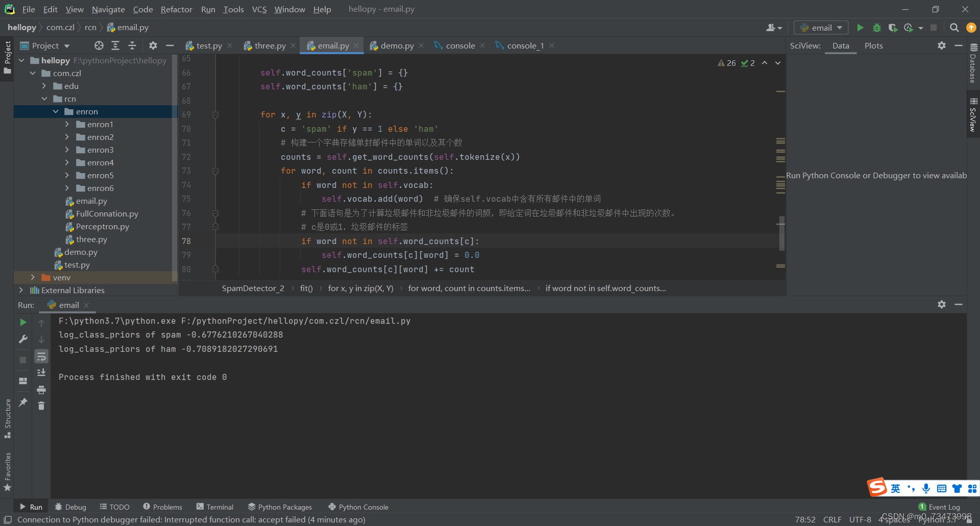Expand the venv folder in tree

coord(33,277)
